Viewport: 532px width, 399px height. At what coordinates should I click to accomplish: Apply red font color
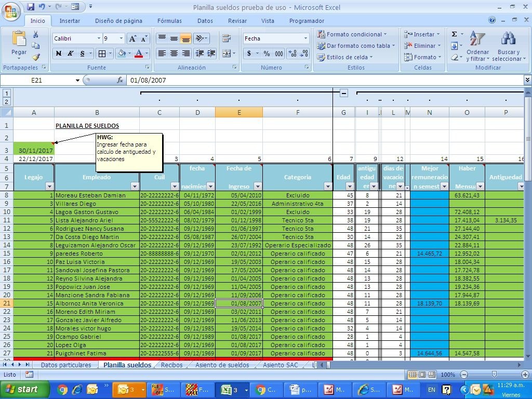(138, 54)
